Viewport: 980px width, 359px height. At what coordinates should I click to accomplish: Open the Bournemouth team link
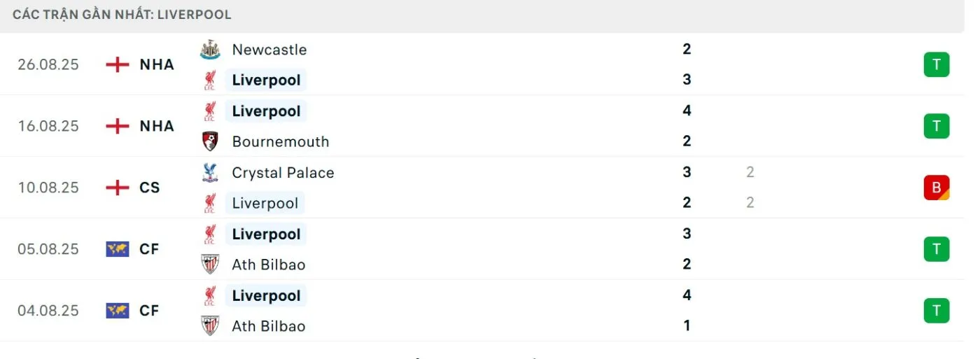pos(280,141)
